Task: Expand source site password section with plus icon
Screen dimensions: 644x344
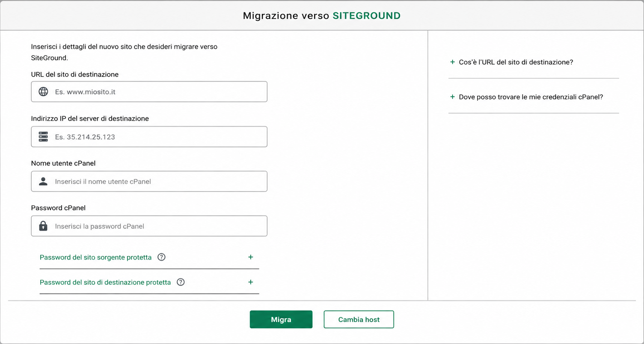Action: (x=250, y=257)
